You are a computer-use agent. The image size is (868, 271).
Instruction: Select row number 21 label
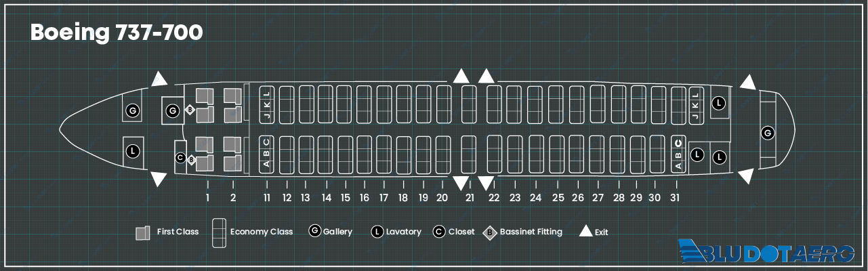click(470, 198)
